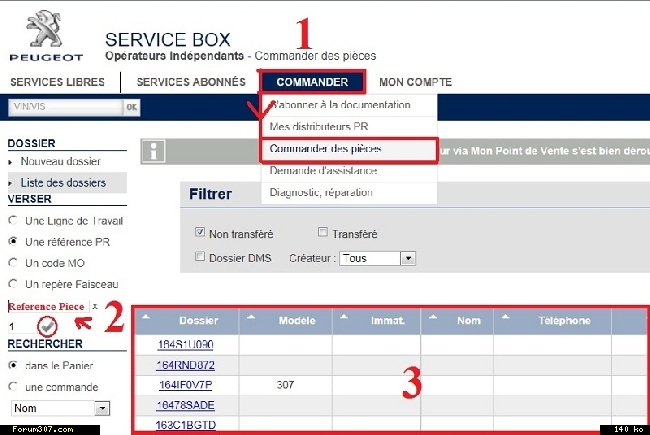Sort by Téléphone column arrow

click(x=505, y=317)
